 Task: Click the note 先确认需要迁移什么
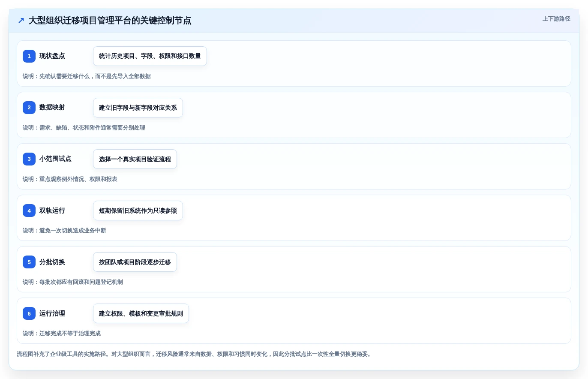tap(87, 76)
